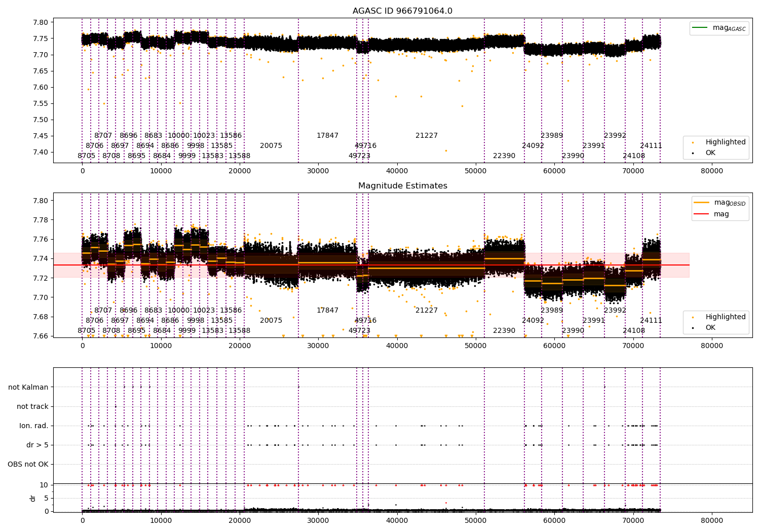Screen dimensions: 760x532
Task: Click obsid label 23989 in the top plot
Action: click(x=552, y=135)
